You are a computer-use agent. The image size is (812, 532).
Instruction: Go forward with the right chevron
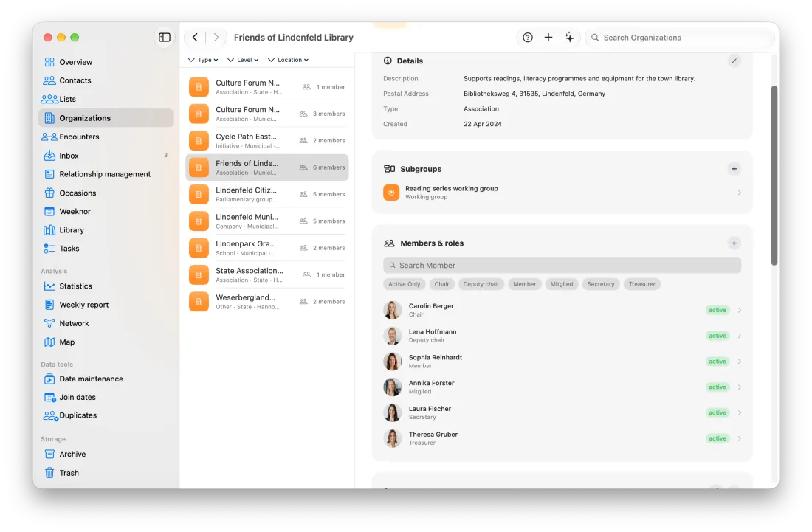[x=216, y=37]
